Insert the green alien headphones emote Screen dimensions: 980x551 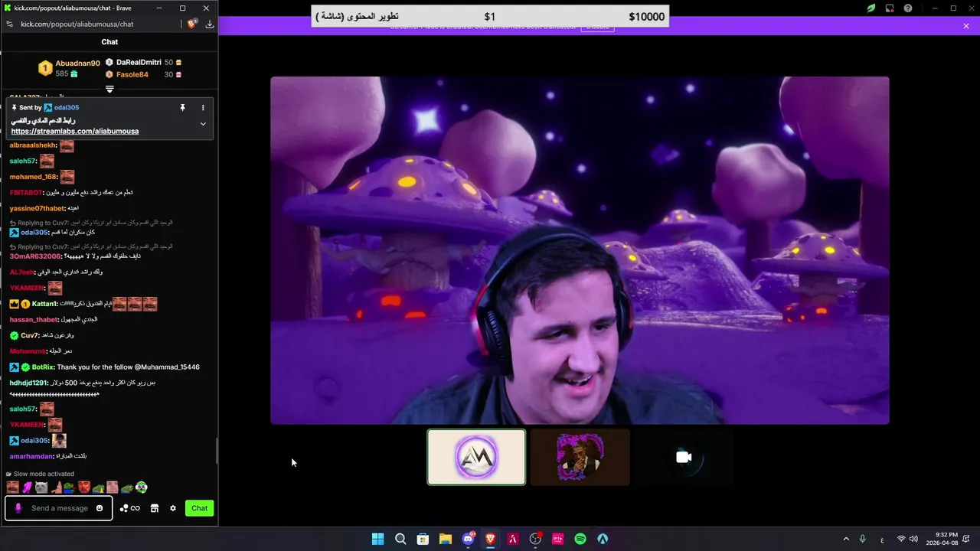click(142, 487)
